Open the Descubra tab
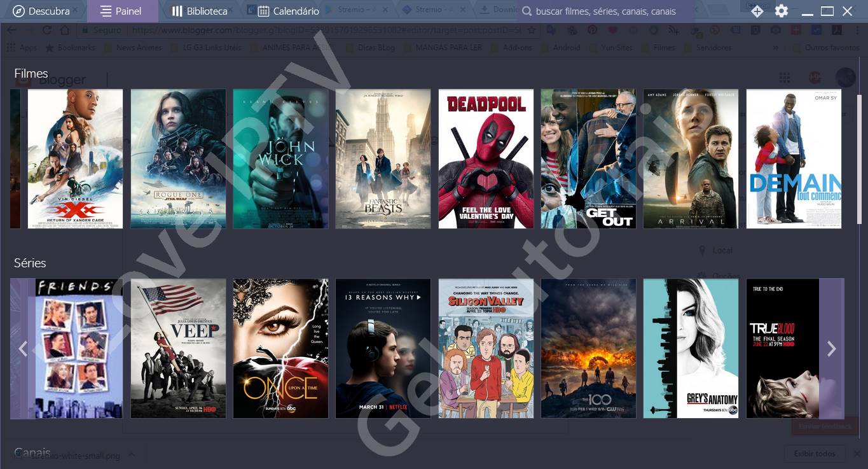This screenshot has width=868, height=469. [x=41, y=11]
